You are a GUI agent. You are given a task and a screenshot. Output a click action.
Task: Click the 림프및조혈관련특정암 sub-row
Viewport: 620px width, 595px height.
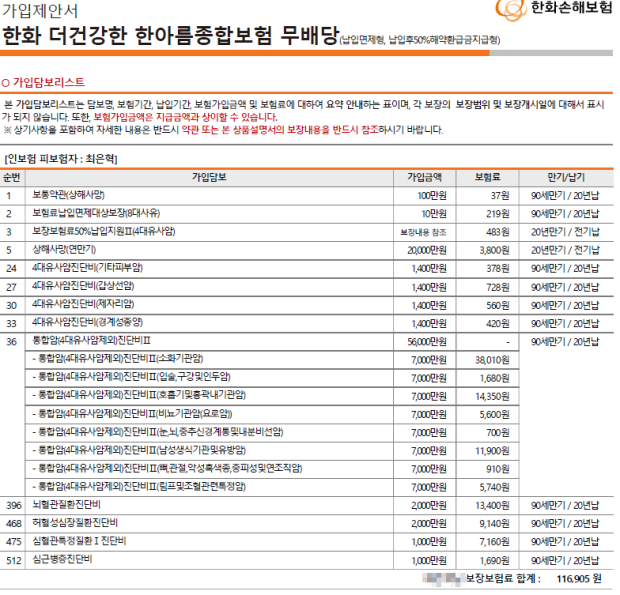(272, 487)
